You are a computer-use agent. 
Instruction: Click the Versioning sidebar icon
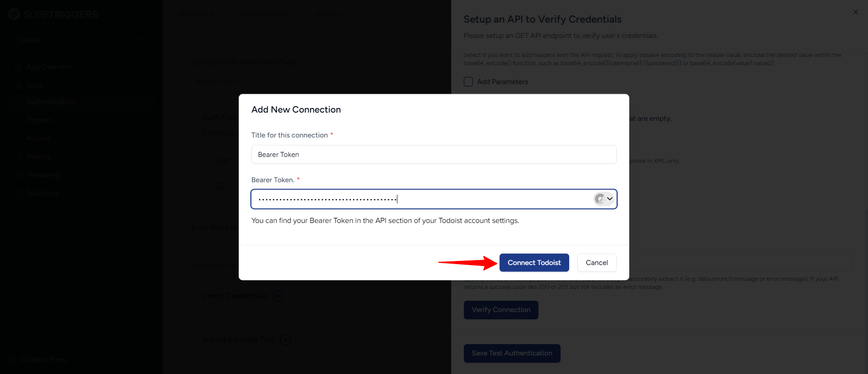(x=19, y=175)
